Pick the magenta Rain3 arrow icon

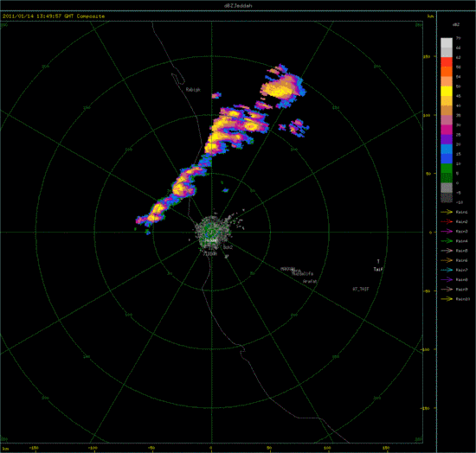[x=447, y=232]
